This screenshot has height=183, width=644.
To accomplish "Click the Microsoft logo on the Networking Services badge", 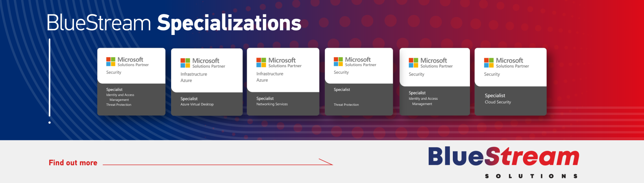I will click(261, 62).
